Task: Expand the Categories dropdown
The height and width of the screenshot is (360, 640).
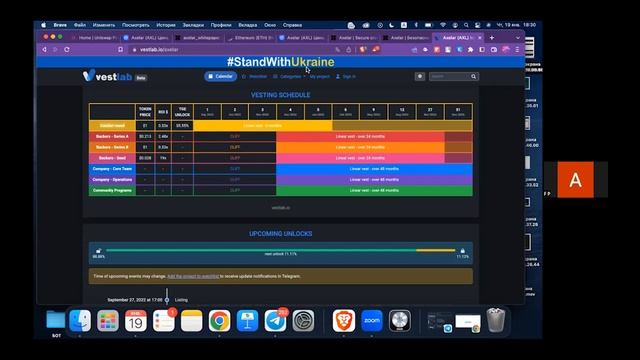Action: [x=289, y=76]
